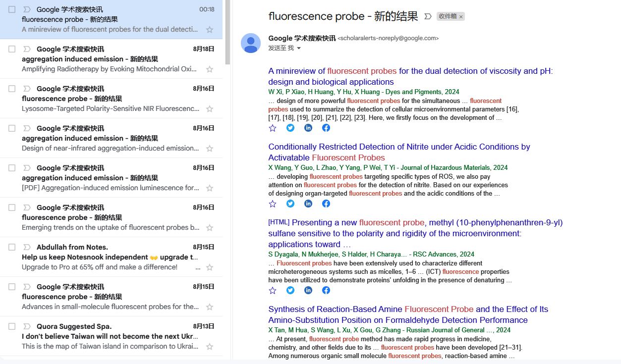This screenshot has height=364, width=621.
Task: Share 'A minireview' article on Facebook
Action: click(x=326, y=128)
